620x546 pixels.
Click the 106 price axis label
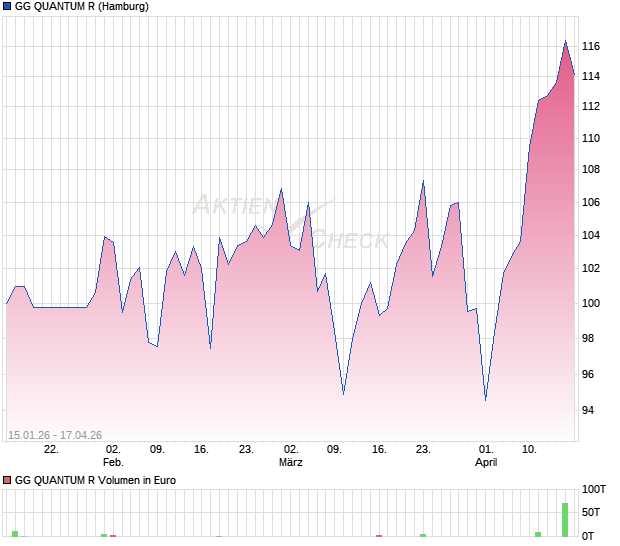point(591,202)
